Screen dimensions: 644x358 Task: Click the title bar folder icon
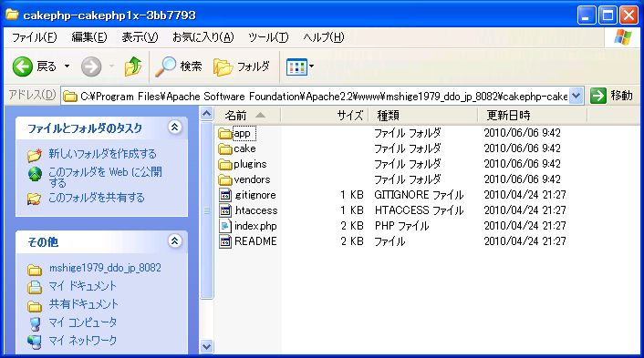[x=12, y=15]
